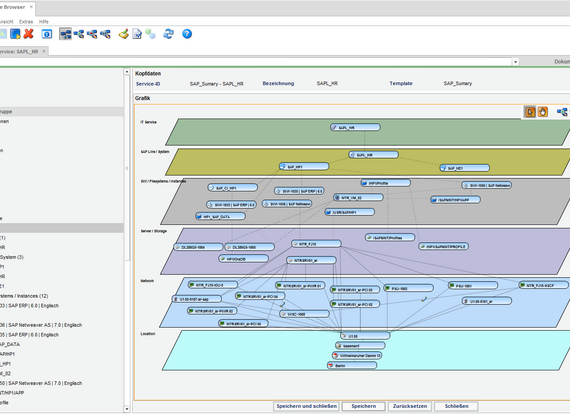The height and width of the screenshot is (414, 570).
Task: Click the Speichern und schließen button
Action: pyautogui.click(x=306, y=406)
